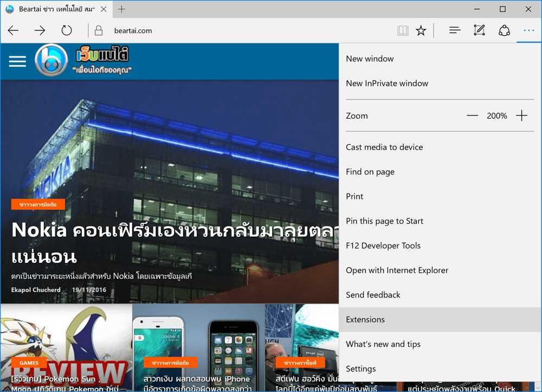The width and height of the screenshot is (542, 392).
Task: Increase zoom with the plus button
Action: click(521, 116)
